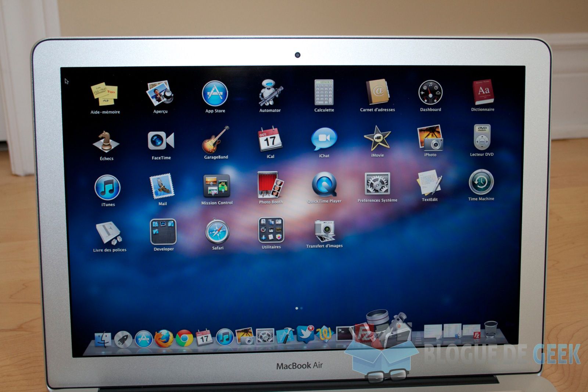Open Terminal from the Dock

pyautogui.click(x=344, y=333)
